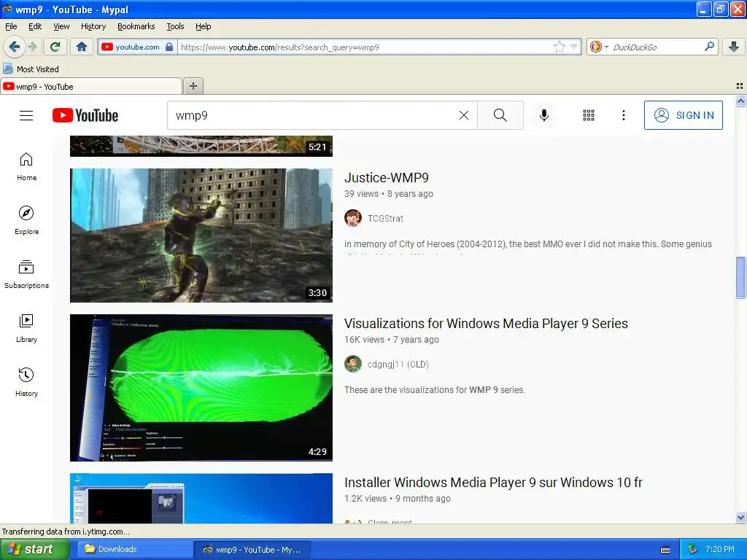Viewport: 747px width, 560px height.
Task: Open the File menu
Action: (11, 26)
